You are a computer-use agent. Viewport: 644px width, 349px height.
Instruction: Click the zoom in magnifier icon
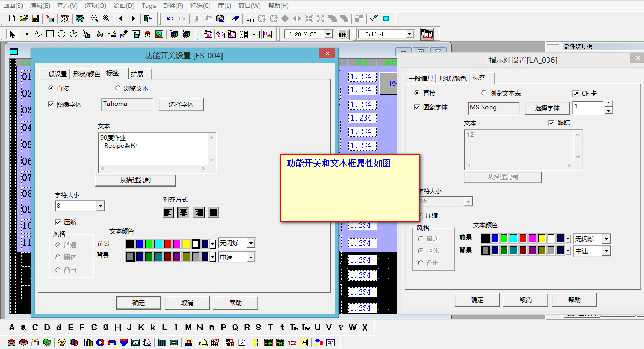(x=106, y=18)
